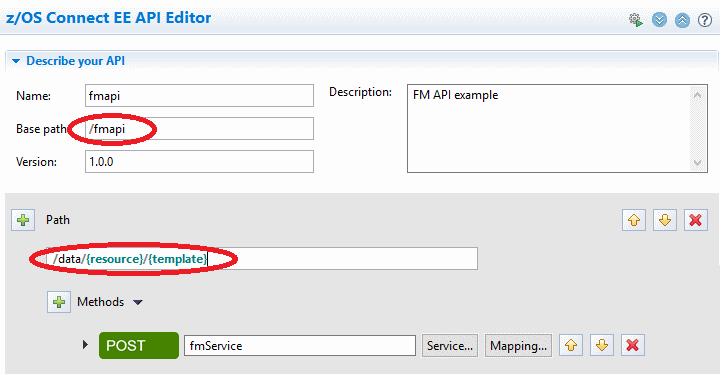
Task: Click the green POST method label
Action: coord(139,345)
